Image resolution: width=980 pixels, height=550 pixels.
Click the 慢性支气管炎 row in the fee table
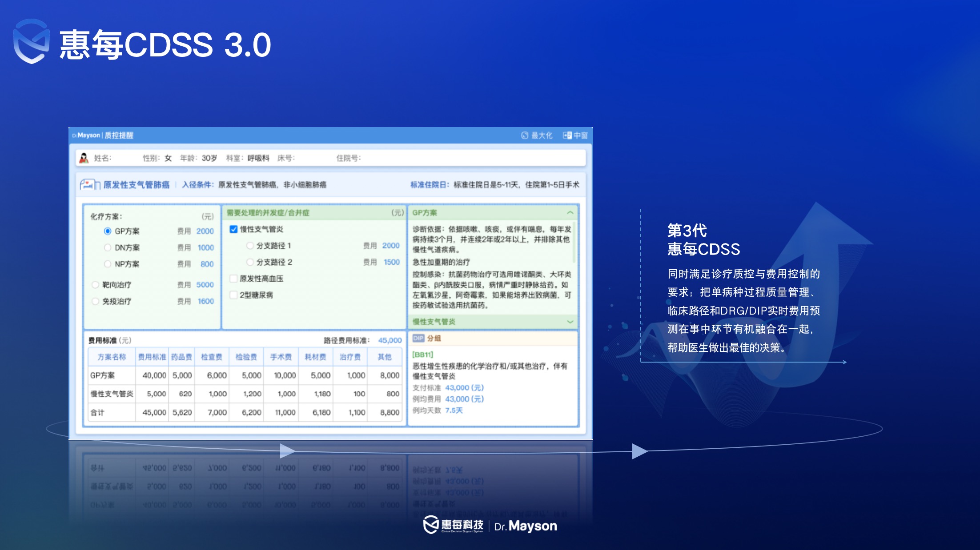[x=245, y=394]
